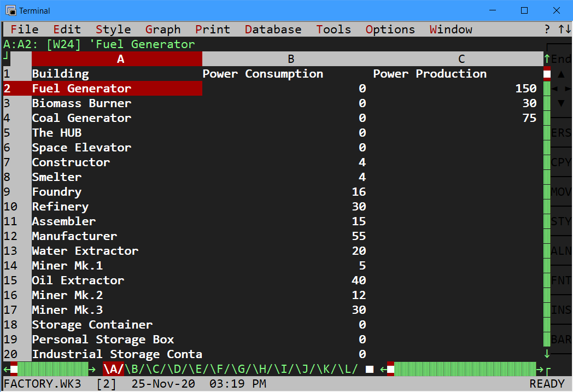Click the 'Space Elevator' cell
573x392 pixels.
[x=117, y=148]
